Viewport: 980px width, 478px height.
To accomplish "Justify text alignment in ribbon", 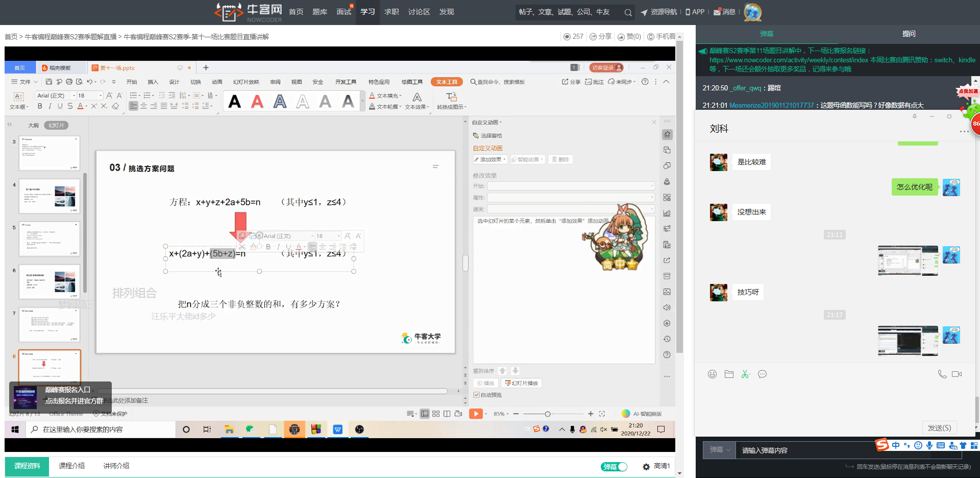I will pos(164,106).
